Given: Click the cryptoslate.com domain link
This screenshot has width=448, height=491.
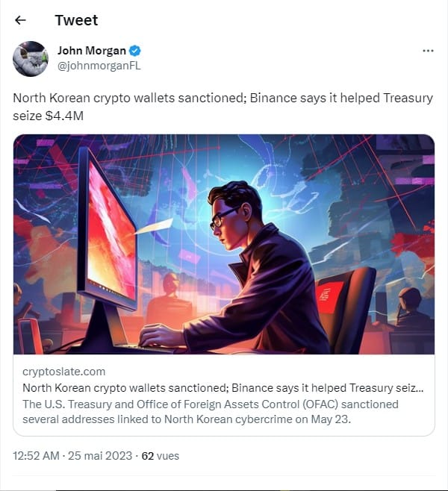Looking at the screenshot, I should (x=64, y=372).
